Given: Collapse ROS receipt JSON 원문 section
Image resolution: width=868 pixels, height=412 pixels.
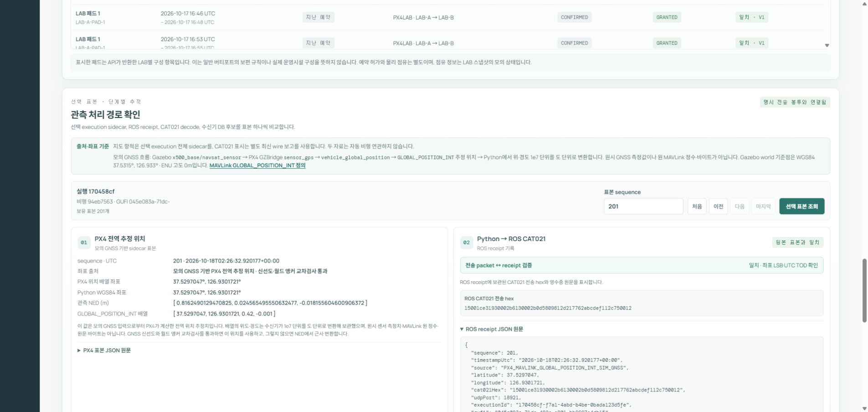Looking at the screenshot, I should pos(491,329).
